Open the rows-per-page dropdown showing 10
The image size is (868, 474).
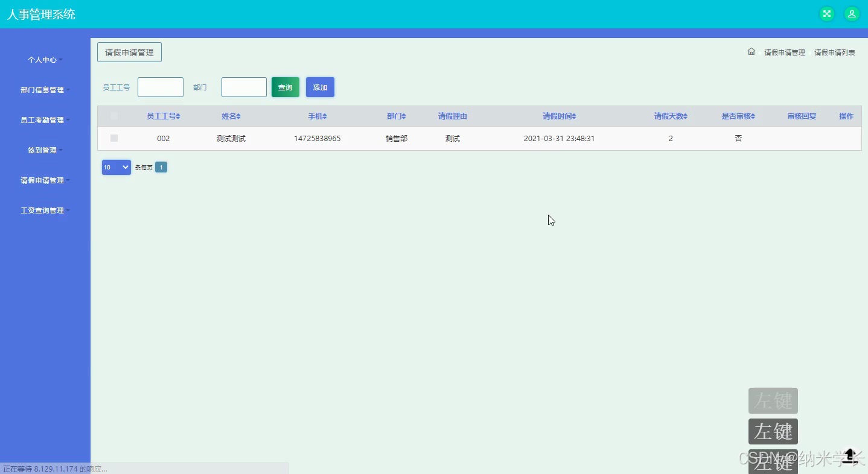pos(116,167)
